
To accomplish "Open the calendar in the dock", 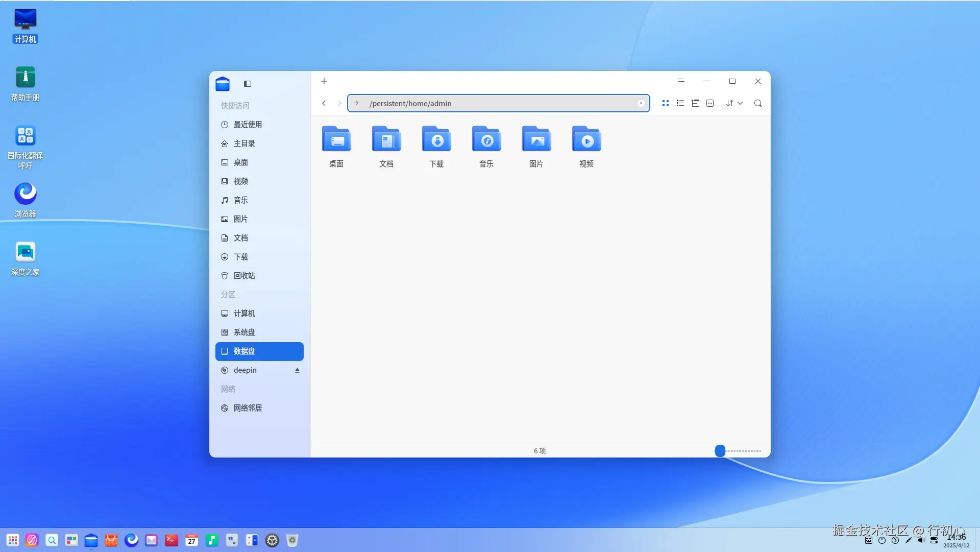I will pos(192,540).
